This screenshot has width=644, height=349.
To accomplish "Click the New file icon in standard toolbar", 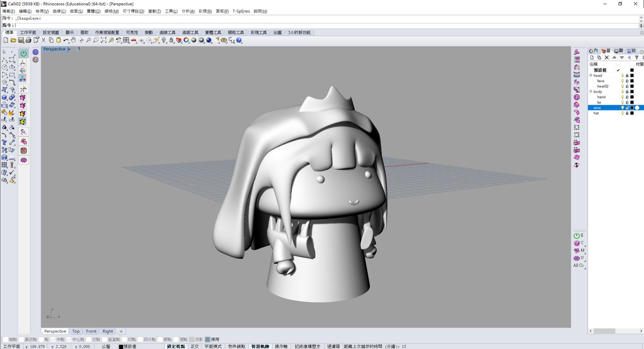I will [5, 40].
